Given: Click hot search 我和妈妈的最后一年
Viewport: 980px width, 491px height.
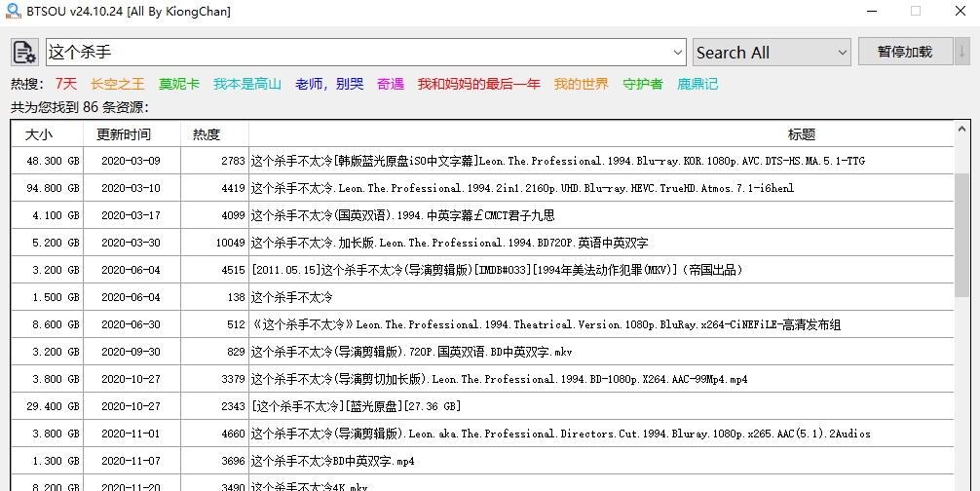Looking at the screenshot, I should click(478, 84).
